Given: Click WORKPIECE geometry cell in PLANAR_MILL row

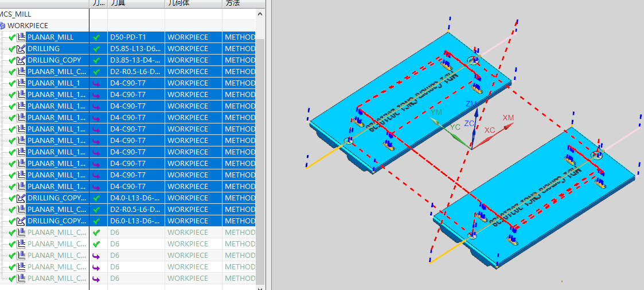Looking at the screenshot, I should (x=194, y=37).
